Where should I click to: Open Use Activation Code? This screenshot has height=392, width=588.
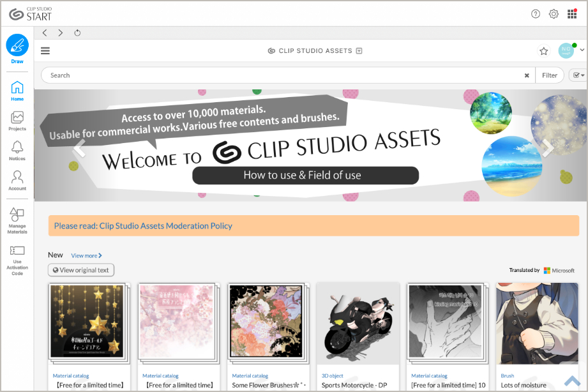tap(17, 260)
